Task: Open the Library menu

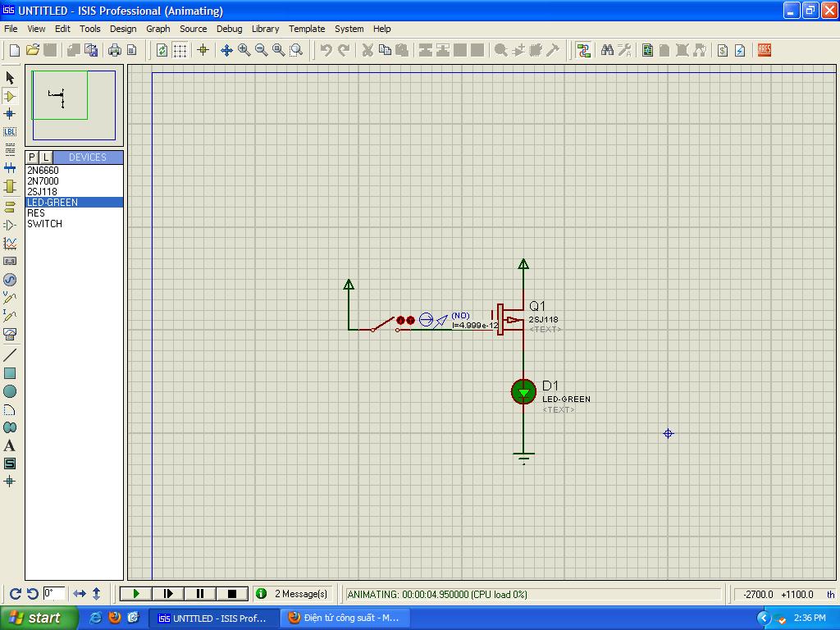Action: [265, 29]
